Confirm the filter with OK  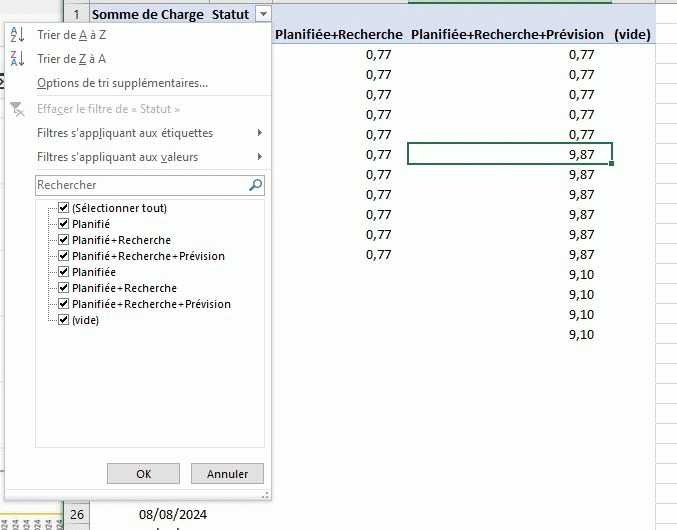[143, 473]
